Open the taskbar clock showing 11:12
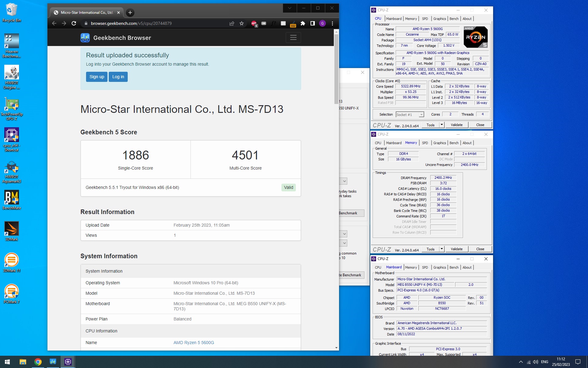The width and height of the screenshot is (588, 368). [x=561, y=362]
